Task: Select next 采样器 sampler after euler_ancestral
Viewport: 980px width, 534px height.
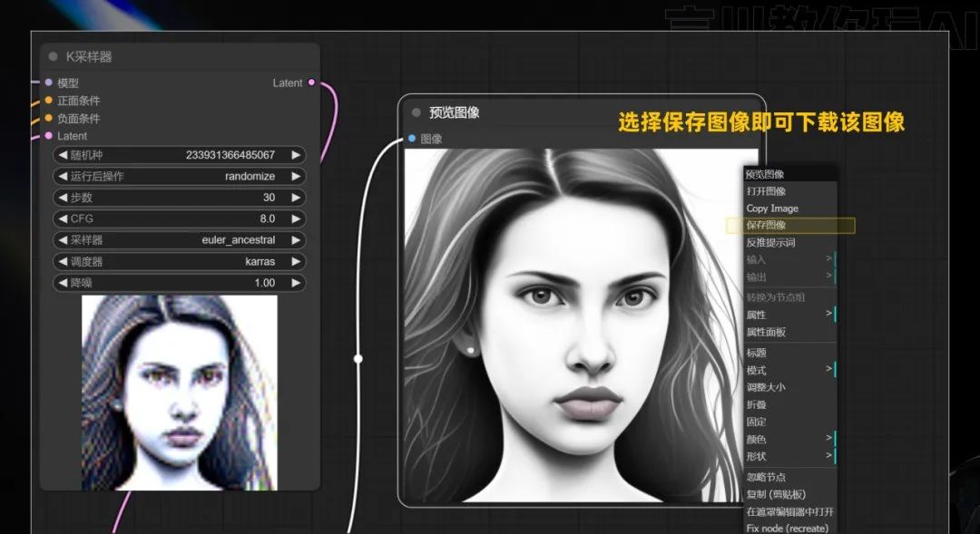Action: coord(296,240)
